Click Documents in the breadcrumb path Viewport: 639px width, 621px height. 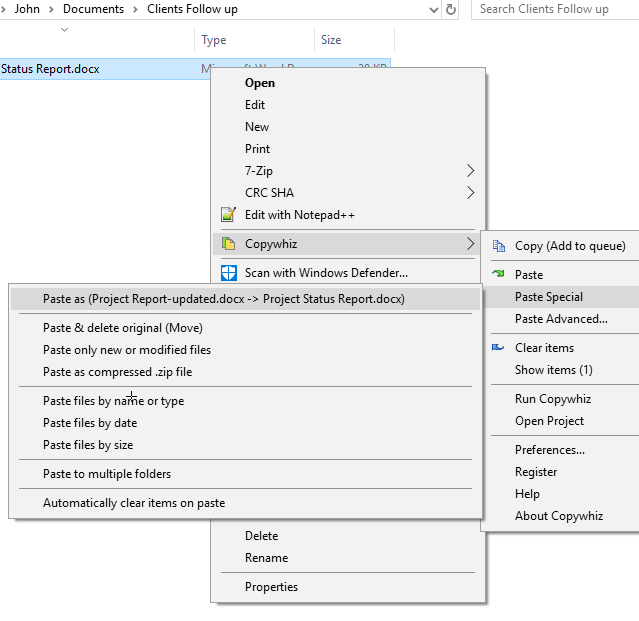tap(93, 9)
